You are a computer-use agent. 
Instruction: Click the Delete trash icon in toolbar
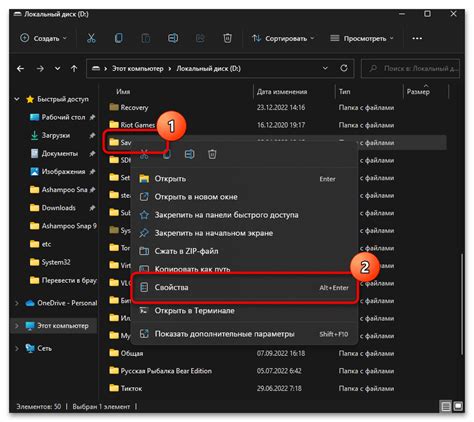(227, 38)
